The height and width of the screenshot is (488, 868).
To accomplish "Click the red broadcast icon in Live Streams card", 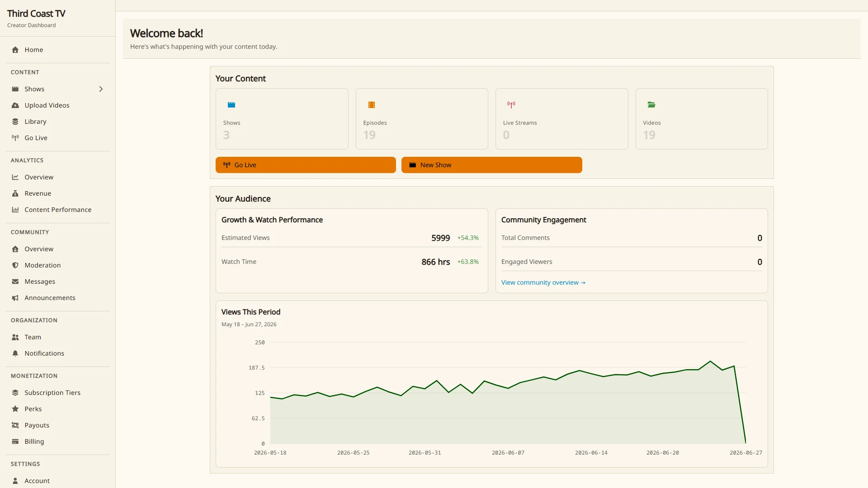I will (x=511, y=105).
